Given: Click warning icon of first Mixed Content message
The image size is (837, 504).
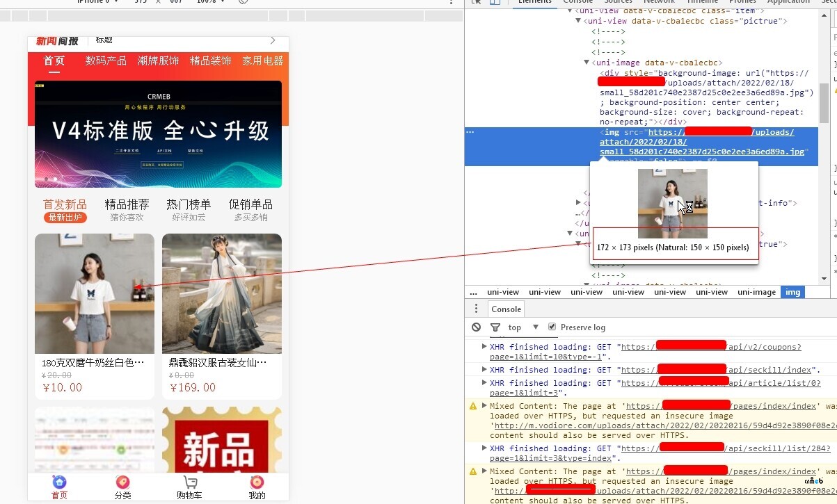Looking at the screenshot, I should coord(473,406).
